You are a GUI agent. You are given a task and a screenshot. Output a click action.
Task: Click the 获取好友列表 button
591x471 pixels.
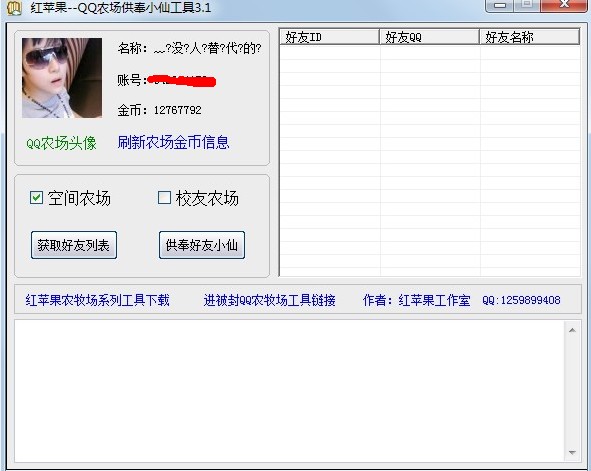click(x=74, y=245)
